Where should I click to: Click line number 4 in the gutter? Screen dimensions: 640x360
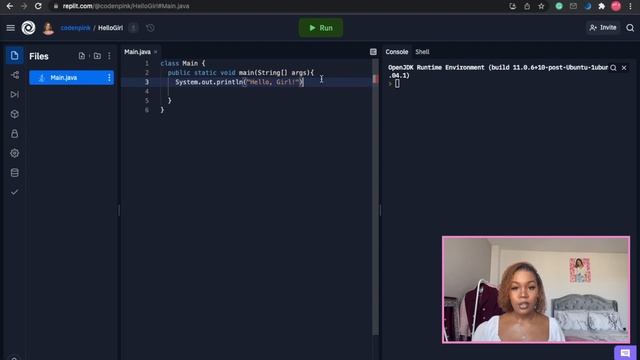tap(147, 91)
